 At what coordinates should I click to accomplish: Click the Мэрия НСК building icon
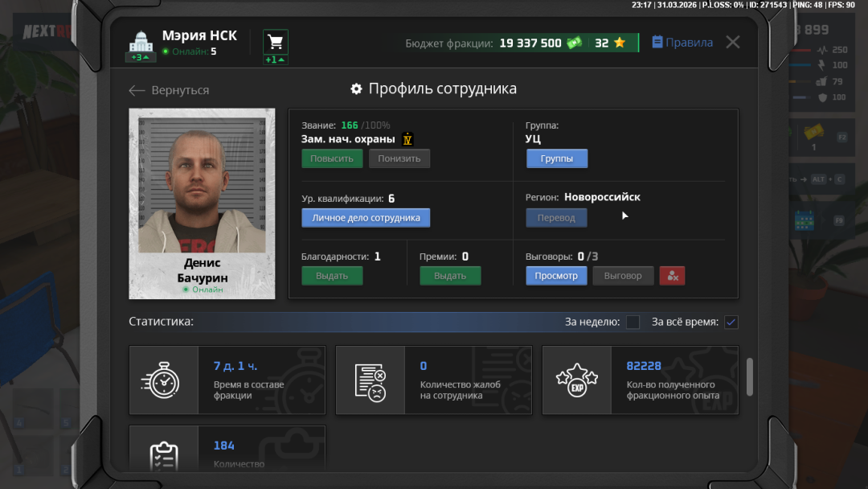[141, 41]
